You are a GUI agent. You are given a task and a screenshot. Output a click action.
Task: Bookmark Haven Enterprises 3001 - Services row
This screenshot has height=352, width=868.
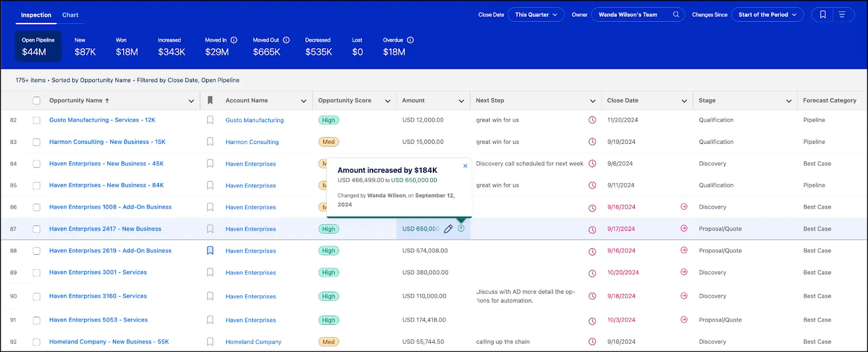(x=210, y=272)
